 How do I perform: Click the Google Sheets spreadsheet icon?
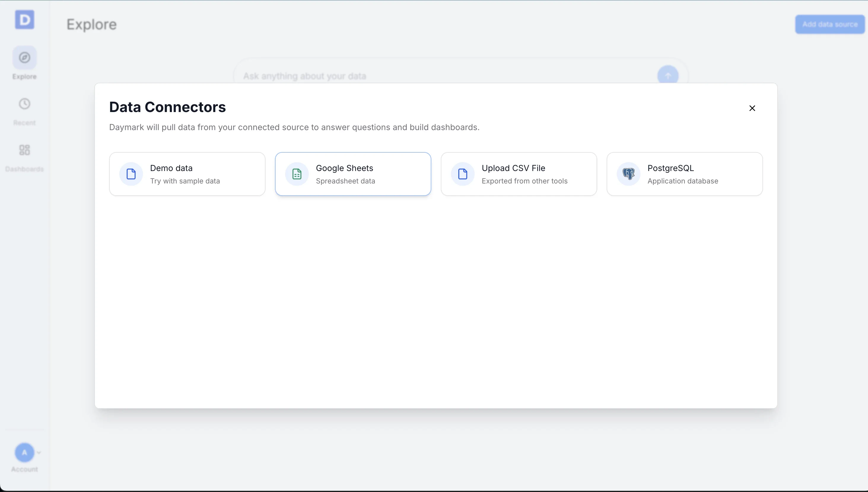click(x=296, y=174)
